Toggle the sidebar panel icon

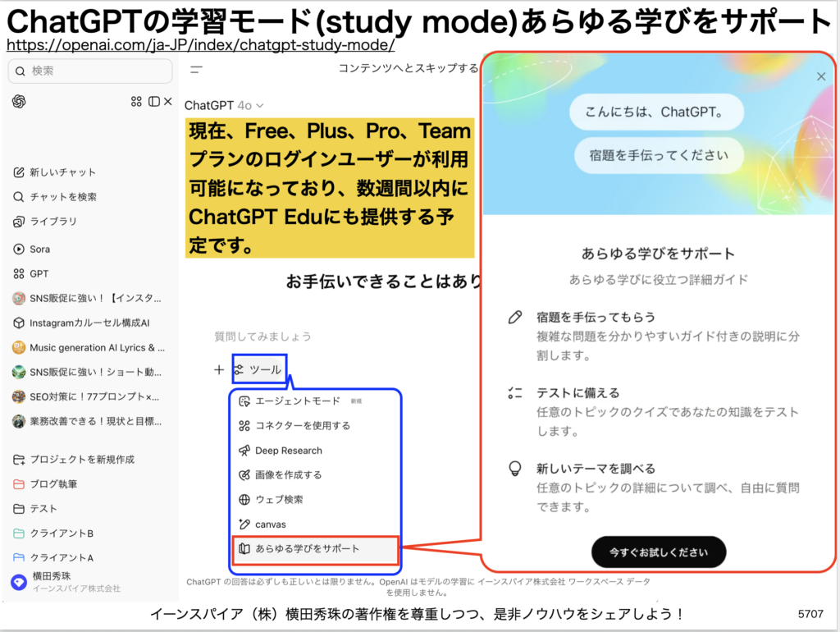tap(153, 101)
